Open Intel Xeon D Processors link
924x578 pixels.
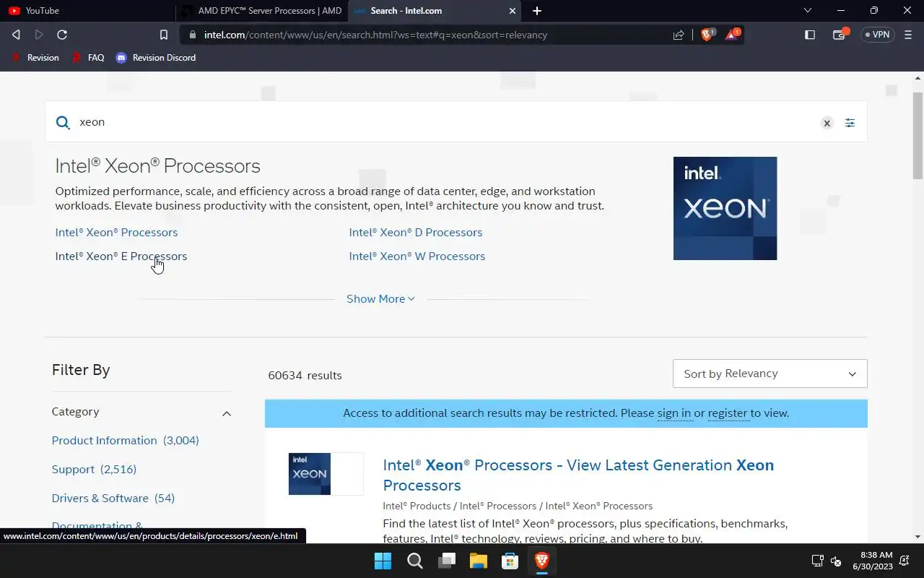pyautogui.click(x=416, y=233)
